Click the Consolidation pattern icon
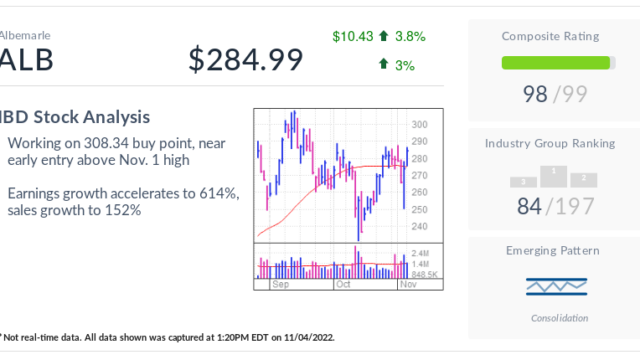This screenshot has height=360, width=640. [x=556, y=287]
